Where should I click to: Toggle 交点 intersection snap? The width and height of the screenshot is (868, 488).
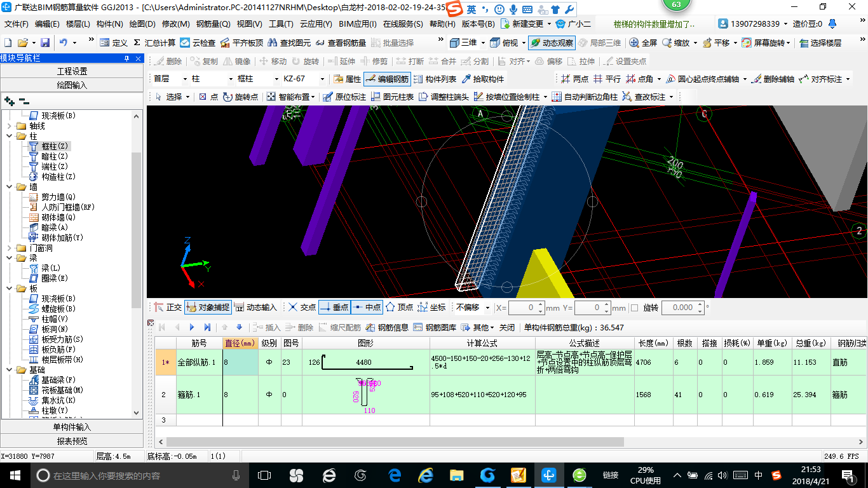coord(302,307)
